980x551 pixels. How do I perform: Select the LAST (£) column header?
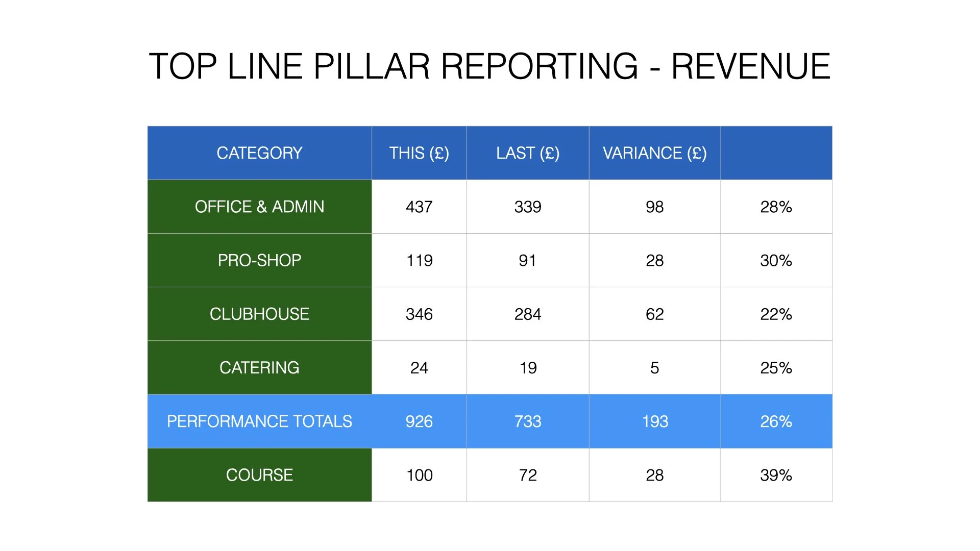[x=528, y=153]
